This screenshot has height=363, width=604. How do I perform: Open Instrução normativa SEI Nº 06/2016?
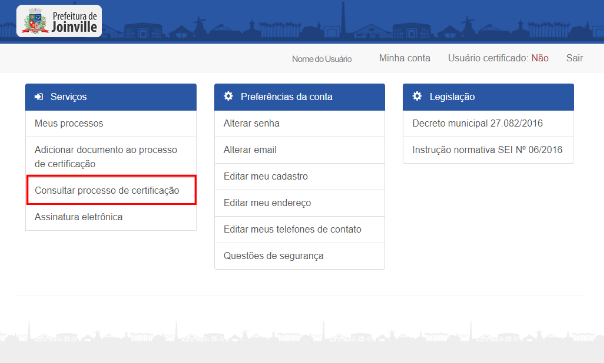[x=488, y=150]
